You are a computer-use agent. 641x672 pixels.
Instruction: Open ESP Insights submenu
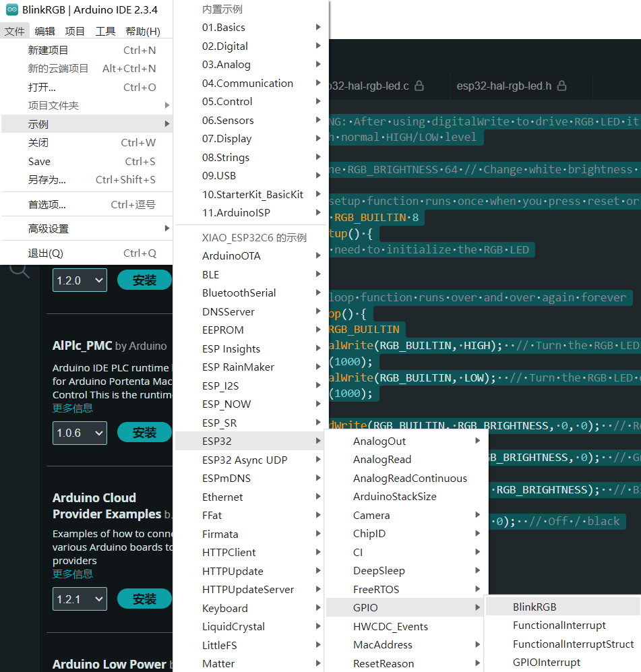[x=251, y=348]
